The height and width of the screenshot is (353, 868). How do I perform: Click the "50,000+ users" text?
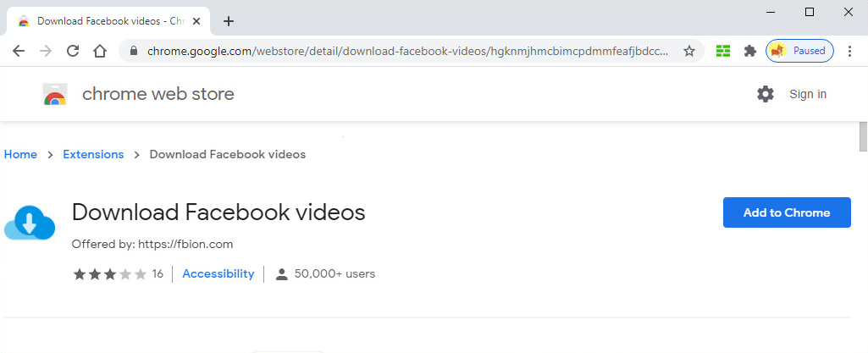(x=334, y=273)
